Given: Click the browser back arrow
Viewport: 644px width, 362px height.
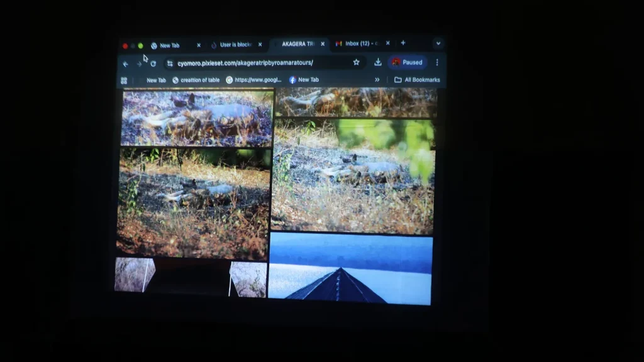Looking at the screenshot, I should [x=126, y=64].
